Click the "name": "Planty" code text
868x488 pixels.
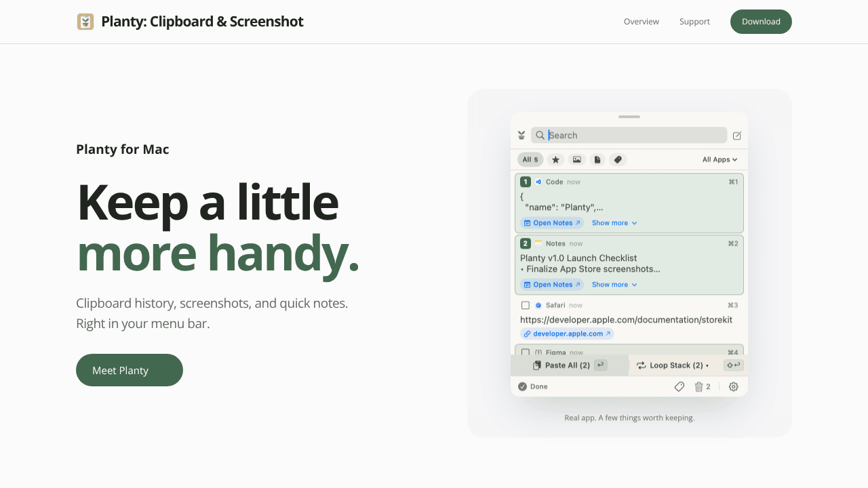pos(564,207)
